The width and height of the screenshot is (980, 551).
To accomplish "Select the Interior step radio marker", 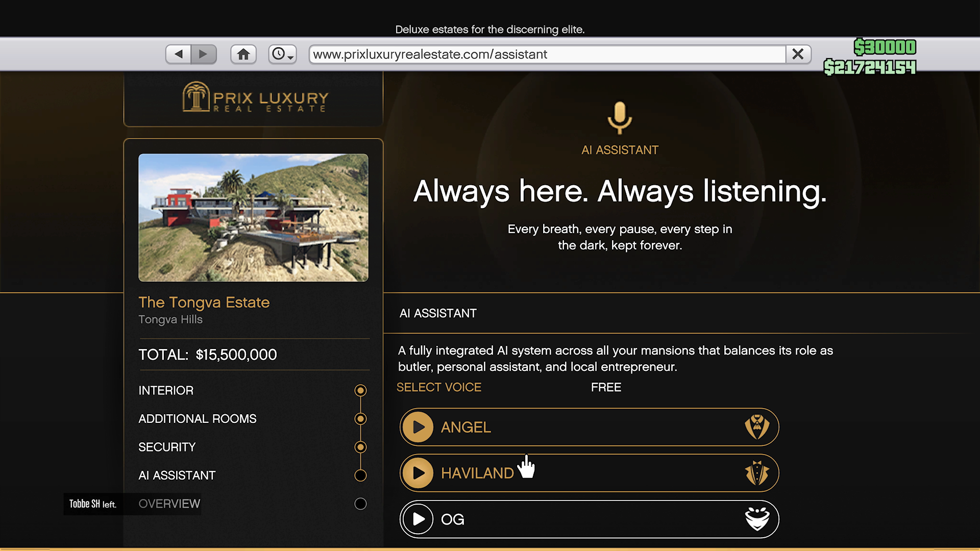I will [x=360, y=390].
